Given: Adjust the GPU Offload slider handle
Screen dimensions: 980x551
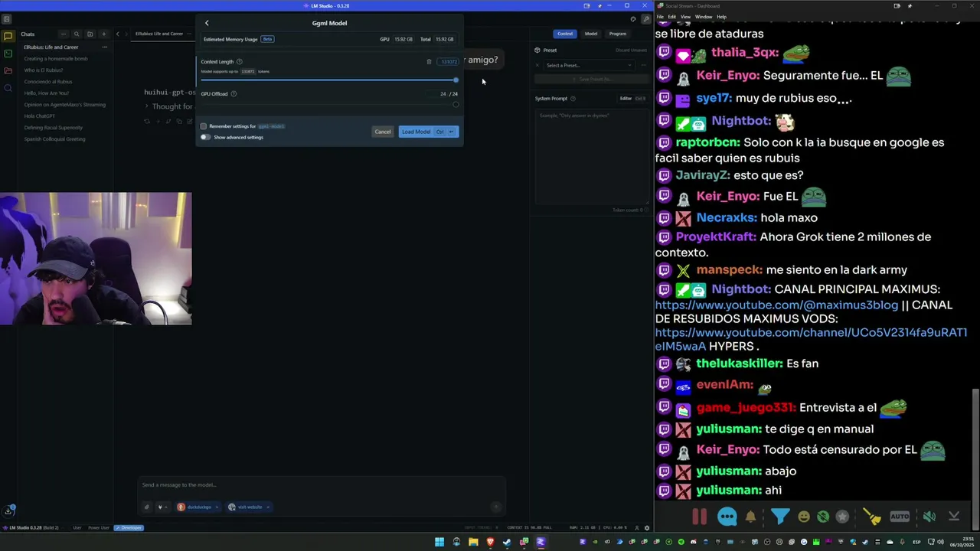Looking at the screenshot, I should click(x=456, y=105).
